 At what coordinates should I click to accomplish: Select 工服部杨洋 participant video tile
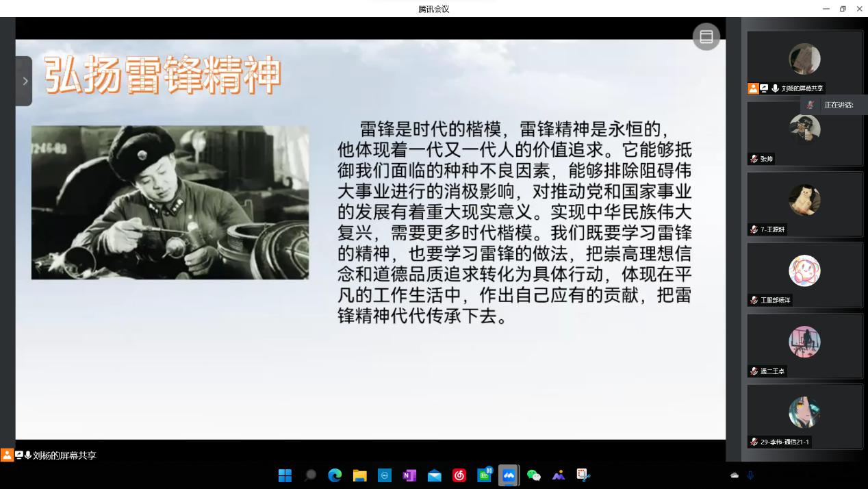click(804, 274)
